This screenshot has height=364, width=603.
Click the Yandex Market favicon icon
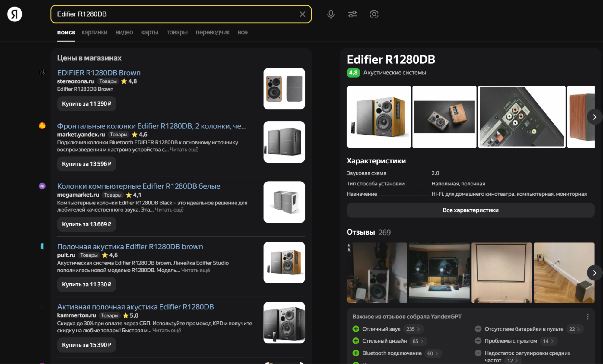click(x=42, y=126)
